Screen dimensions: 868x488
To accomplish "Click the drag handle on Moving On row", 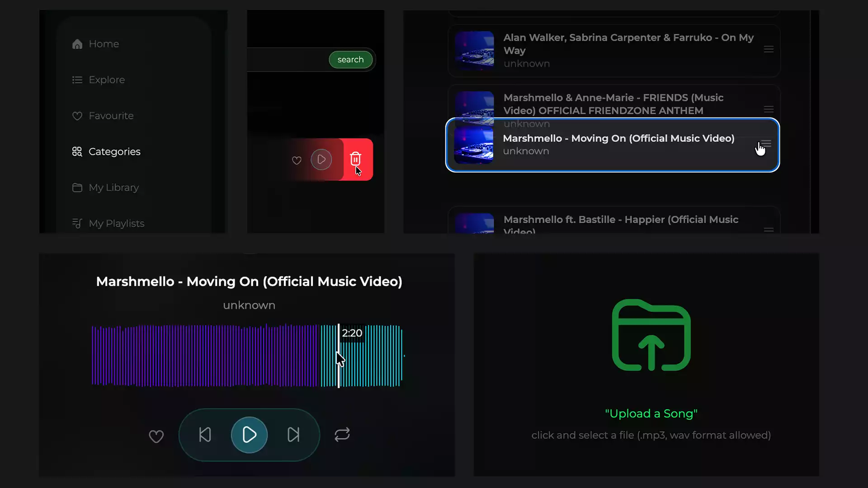I will 766,143.
